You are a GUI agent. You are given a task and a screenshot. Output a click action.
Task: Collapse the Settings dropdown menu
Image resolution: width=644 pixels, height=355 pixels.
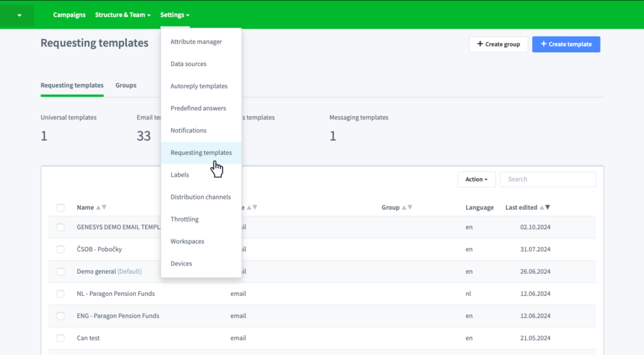(175, 15)
